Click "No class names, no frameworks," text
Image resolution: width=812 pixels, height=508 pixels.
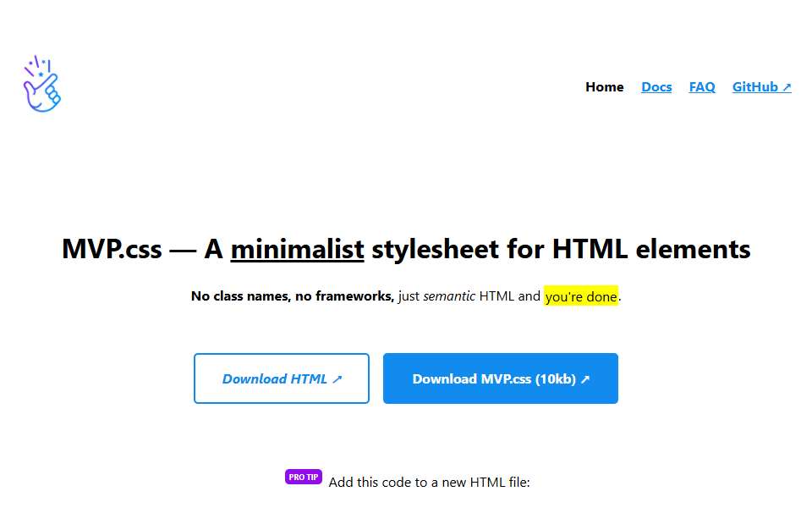click(293, 296)
